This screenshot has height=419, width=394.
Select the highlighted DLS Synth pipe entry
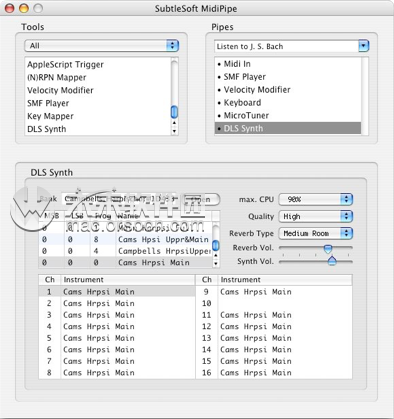click(288, 128)
